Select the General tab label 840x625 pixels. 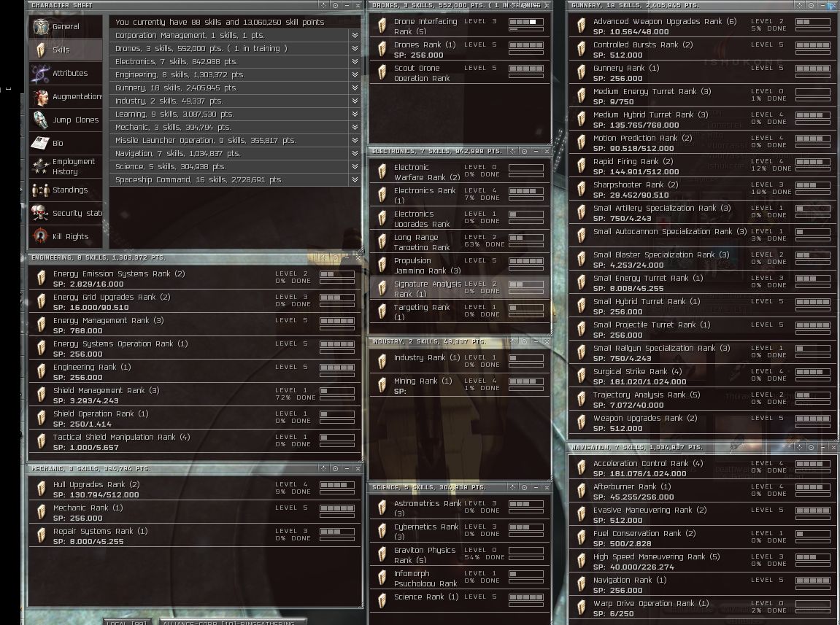(66, 27)
